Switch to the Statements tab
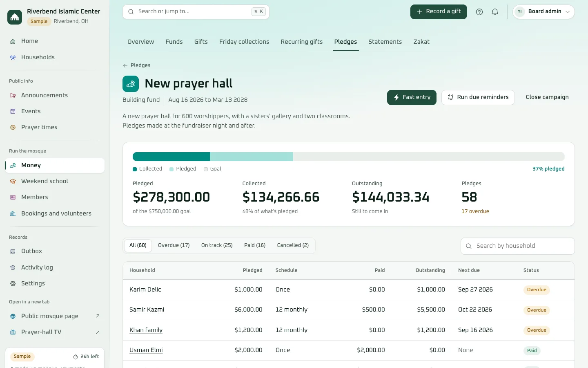Image resolution: width=588 pixels, height=368 pixels. tap(385, 42)
